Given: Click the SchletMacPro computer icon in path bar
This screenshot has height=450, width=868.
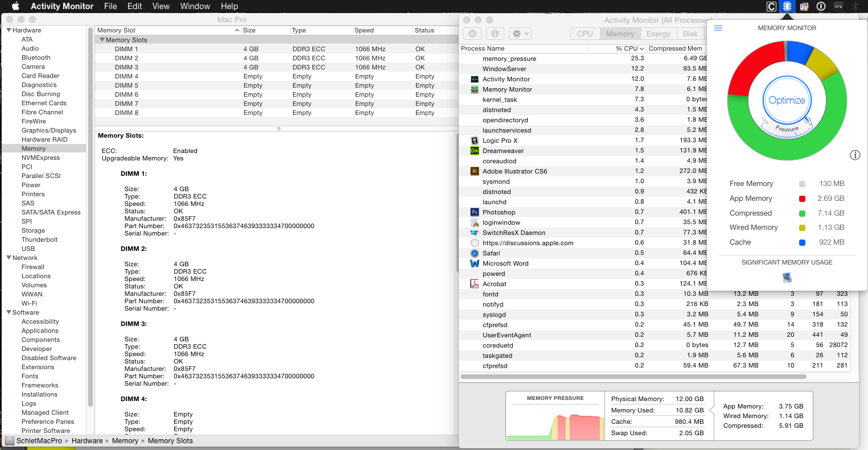Looking at the screenshot, I should [x=10, y=441].
